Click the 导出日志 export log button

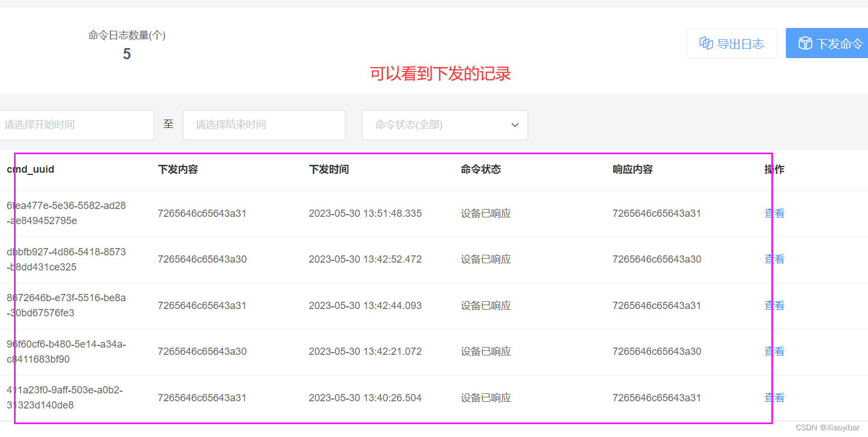coord(732,43)
